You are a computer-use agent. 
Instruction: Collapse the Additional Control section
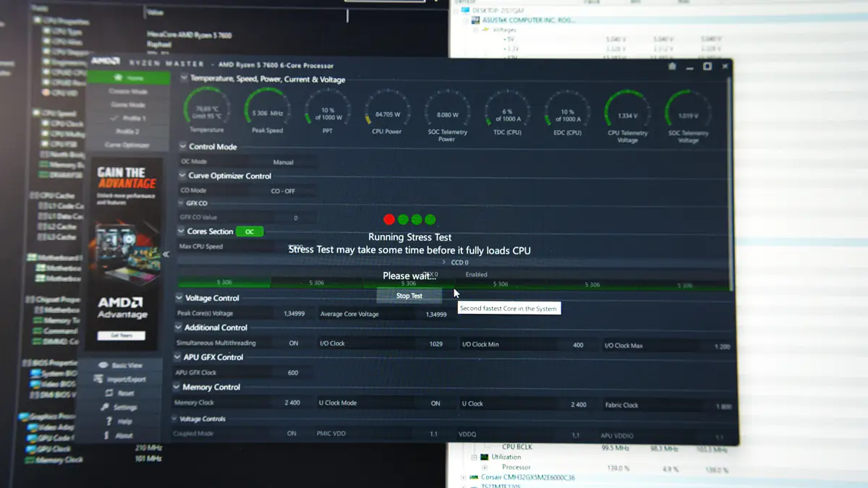179,327
